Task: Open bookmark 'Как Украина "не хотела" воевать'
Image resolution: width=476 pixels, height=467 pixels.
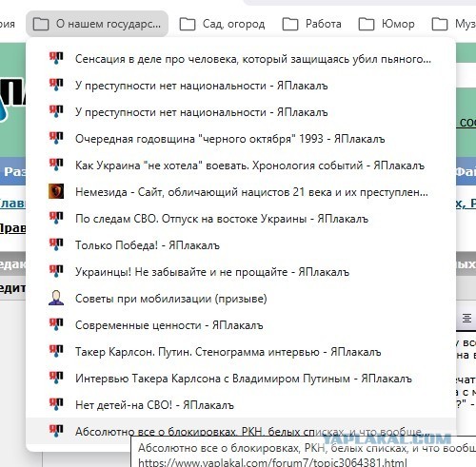Action: click(x=241, y=165)
